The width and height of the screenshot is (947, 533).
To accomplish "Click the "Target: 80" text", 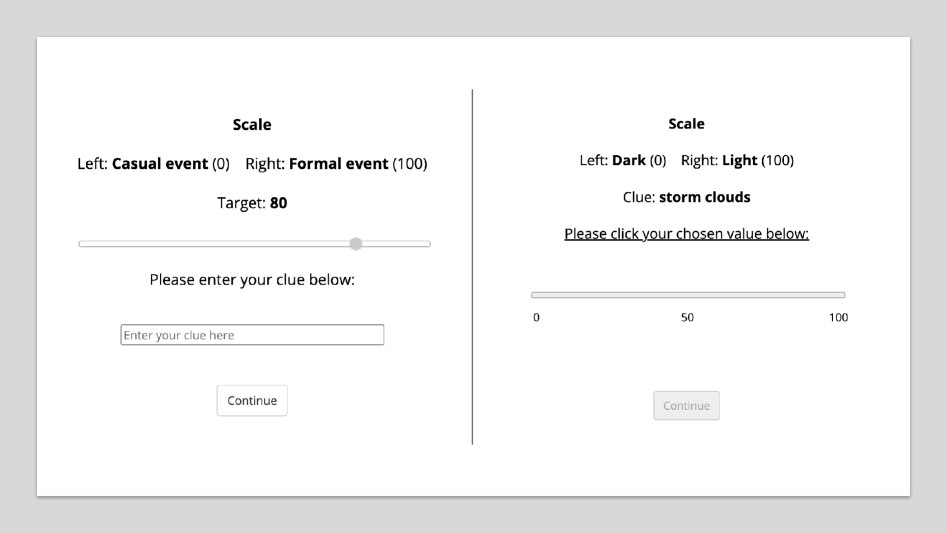I will click(x=252, y=203).
